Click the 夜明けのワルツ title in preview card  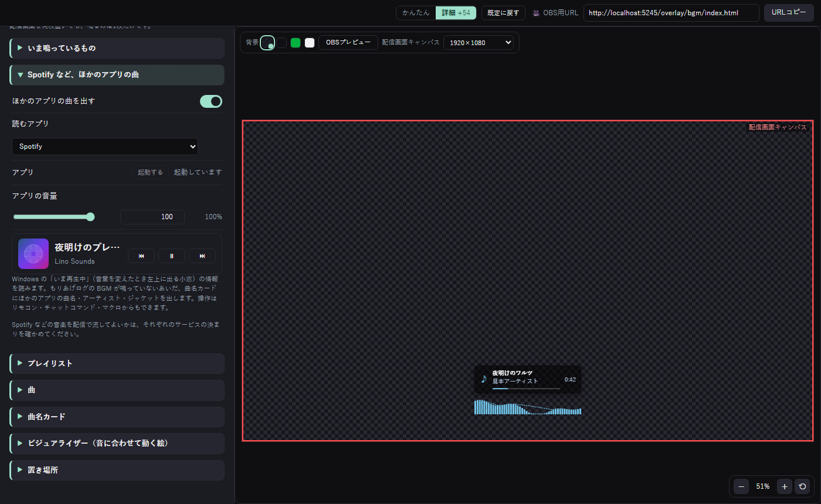click(x=513, y=373)
